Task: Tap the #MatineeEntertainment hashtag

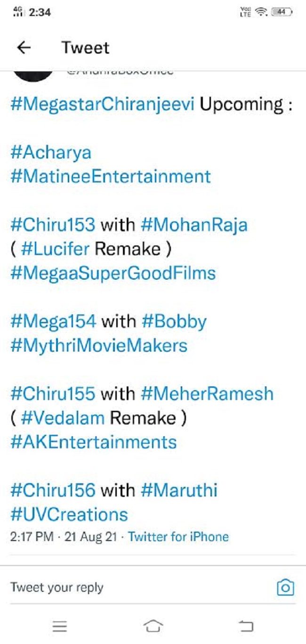Action: [x=110, y=177]
